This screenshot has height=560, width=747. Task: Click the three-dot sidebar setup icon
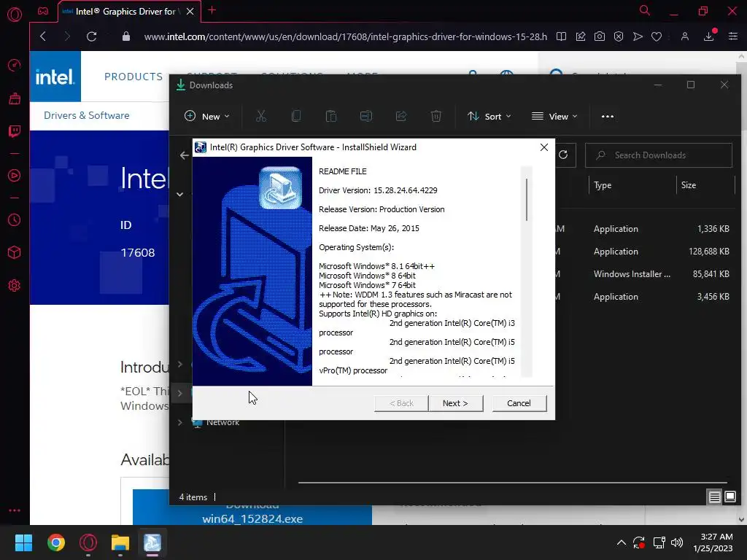(x=15, y=510)
